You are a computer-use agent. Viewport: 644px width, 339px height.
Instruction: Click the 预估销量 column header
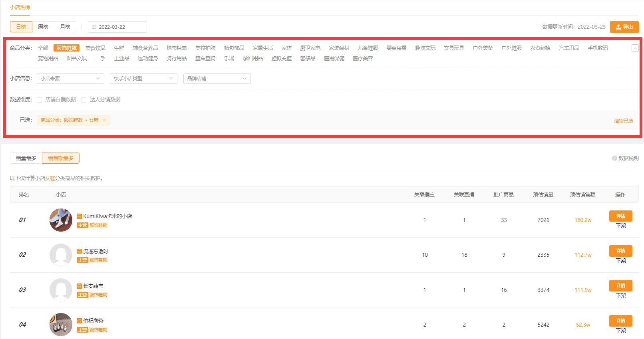[543, 194]
